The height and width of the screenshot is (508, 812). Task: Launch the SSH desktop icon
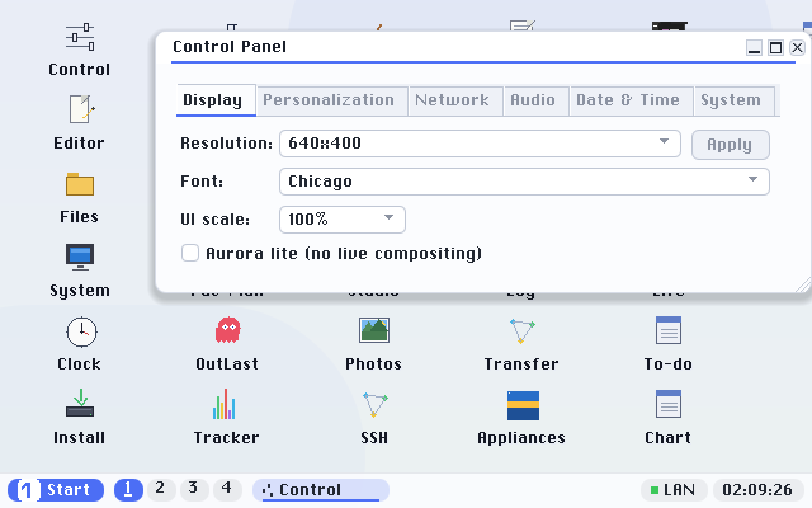(x=374, y=418)
